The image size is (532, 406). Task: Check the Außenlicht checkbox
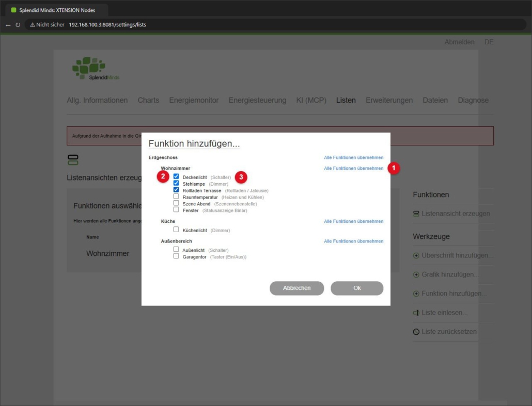point(176,249)
